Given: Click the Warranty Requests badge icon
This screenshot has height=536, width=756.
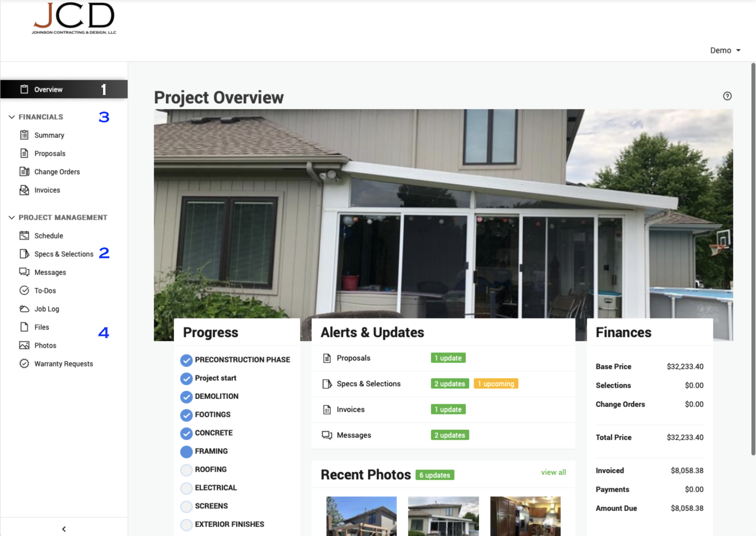Looking at the screenshot, I should click(24, 363).
